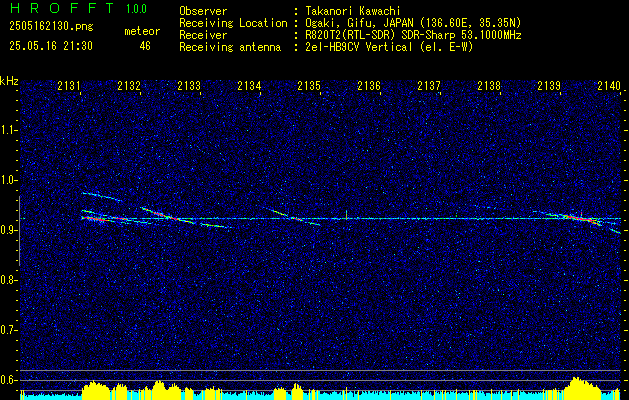
Task: Click the 2133 time axis marker
Action: (189, 85)
